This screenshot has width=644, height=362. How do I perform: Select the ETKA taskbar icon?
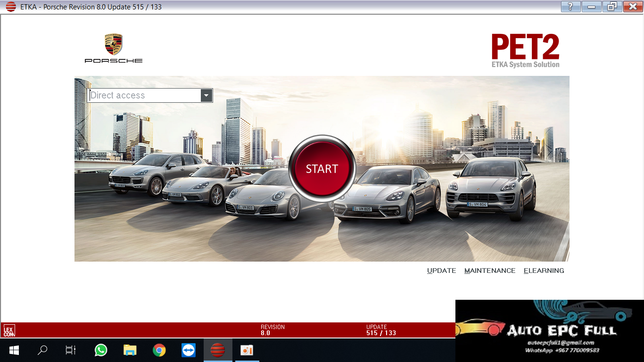coord(217,350)
